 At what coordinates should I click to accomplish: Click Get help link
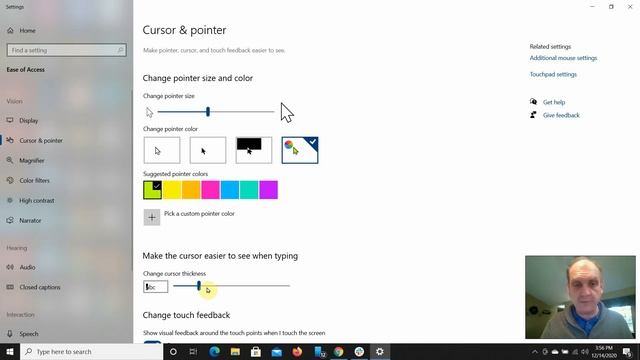554,102
